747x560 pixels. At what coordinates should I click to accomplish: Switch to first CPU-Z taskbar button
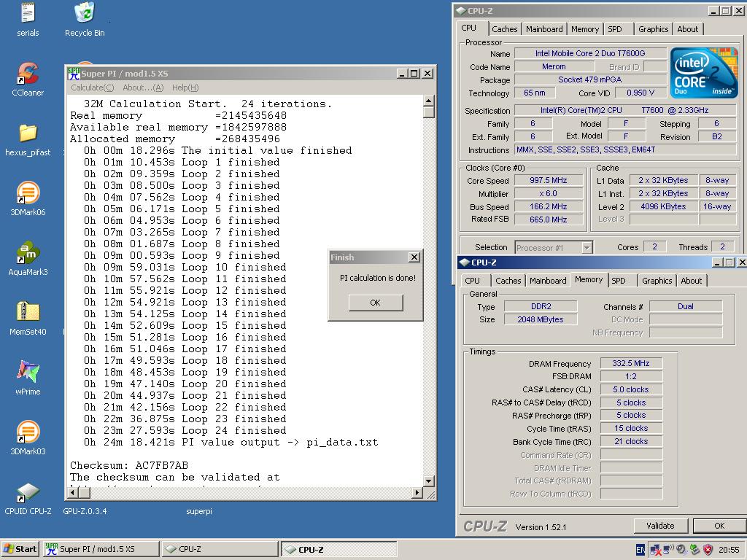pyautogui.click(x=219, y=549)
